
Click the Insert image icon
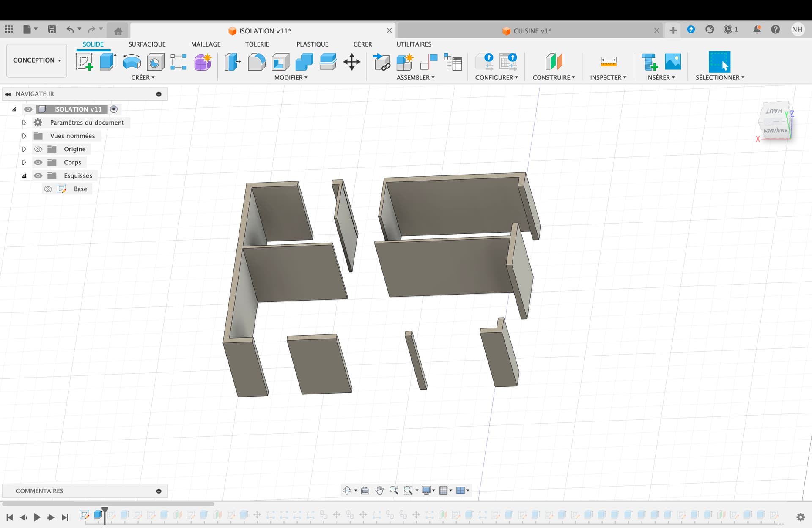click(672, 62)
